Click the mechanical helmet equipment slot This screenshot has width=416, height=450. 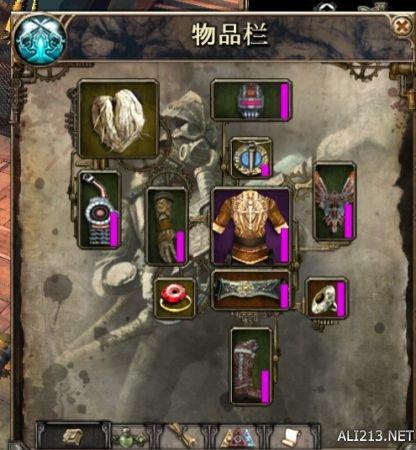(252, 100)
